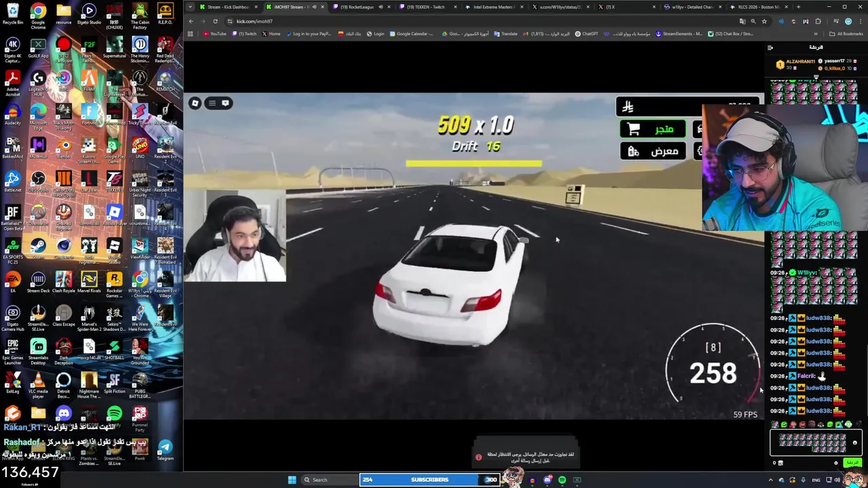Image resolution: width=868 pixels, height=488 pixels.
Task: Open Discord desktop shortcut
Action: [x=64, y=413]
